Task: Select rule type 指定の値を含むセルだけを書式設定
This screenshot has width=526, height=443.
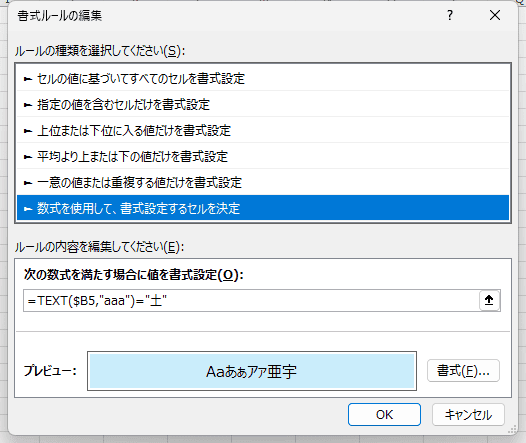Action: point(263,105)
